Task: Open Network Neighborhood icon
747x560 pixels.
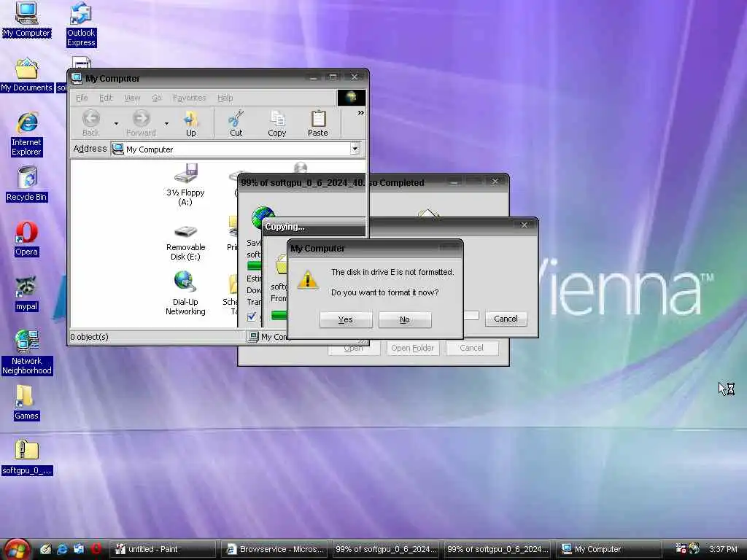Action: [x=27, y=352]
